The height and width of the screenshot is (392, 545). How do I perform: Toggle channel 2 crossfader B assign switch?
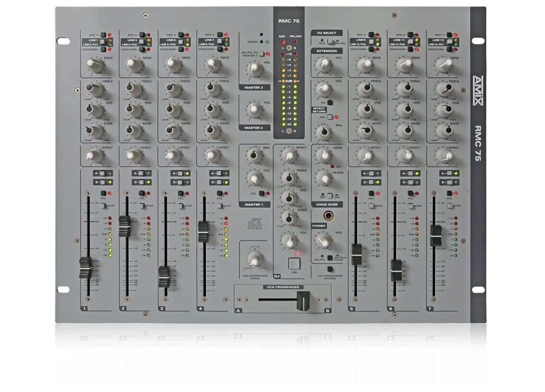[x=142, y=182]
